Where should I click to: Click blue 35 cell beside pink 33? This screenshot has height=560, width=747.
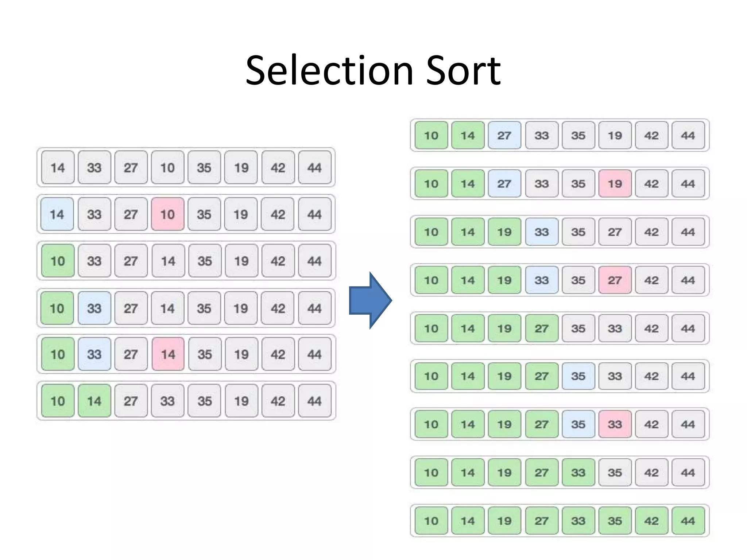(x=578, y=424)
